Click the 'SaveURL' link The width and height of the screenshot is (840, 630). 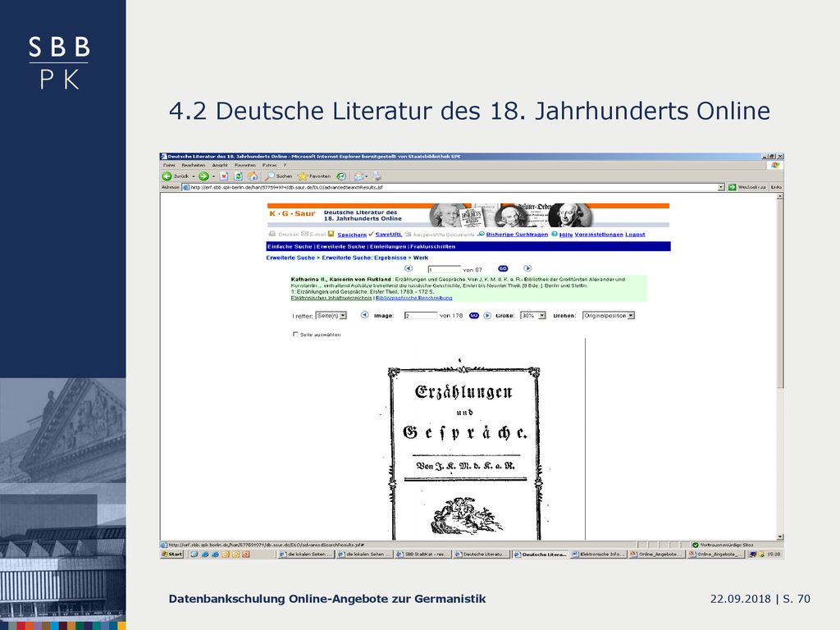(388, 235)
